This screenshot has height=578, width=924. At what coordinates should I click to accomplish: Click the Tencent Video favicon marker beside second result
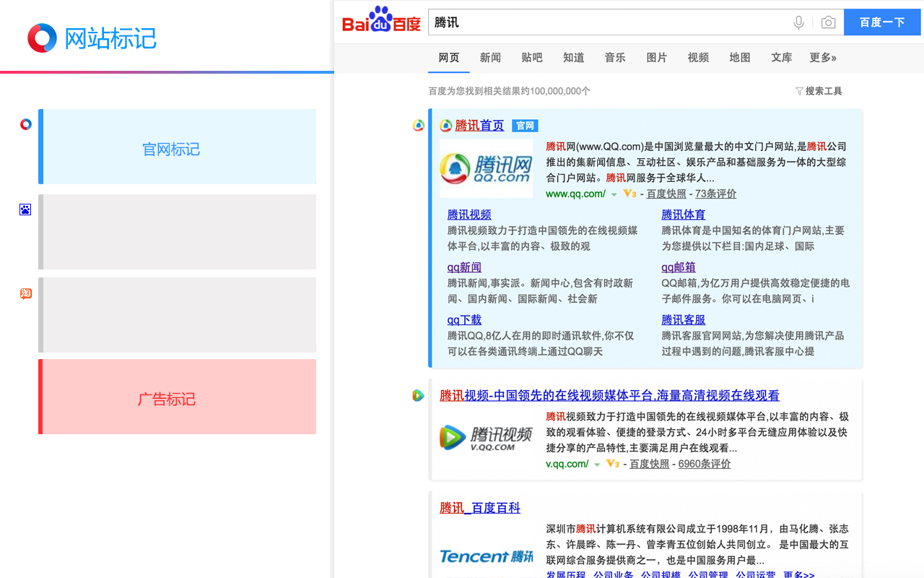tap(419, 395)
